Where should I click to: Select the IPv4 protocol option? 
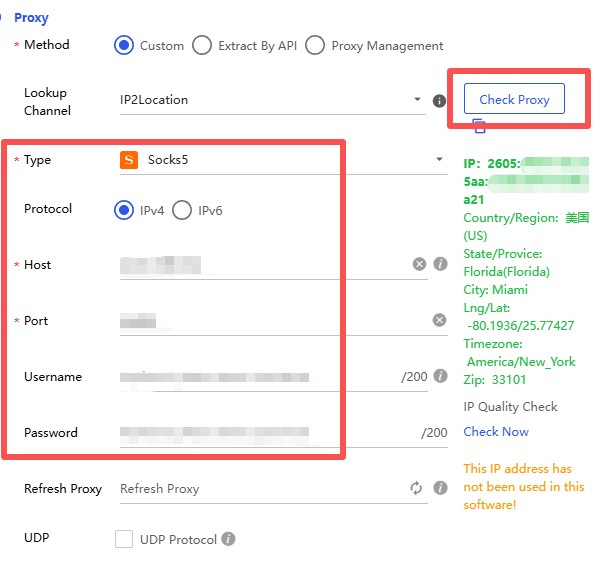(124, 210)
